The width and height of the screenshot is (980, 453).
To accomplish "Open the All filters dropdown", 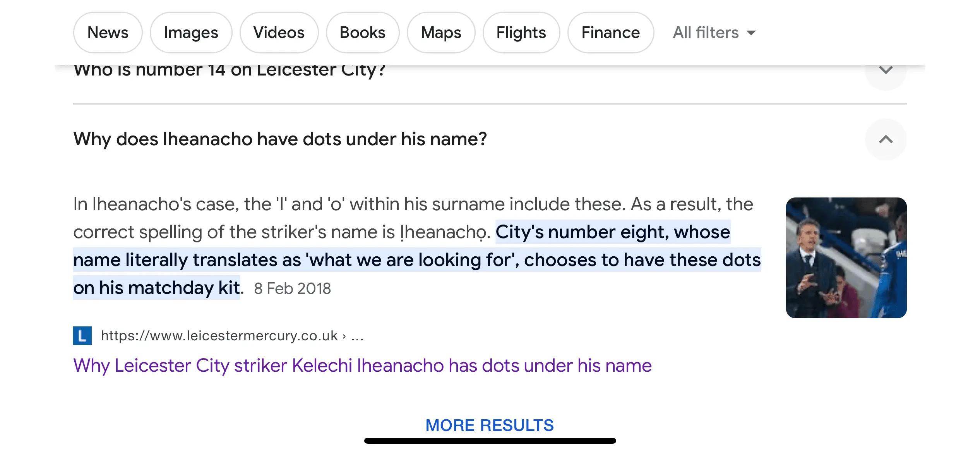I will pos(714,33).
